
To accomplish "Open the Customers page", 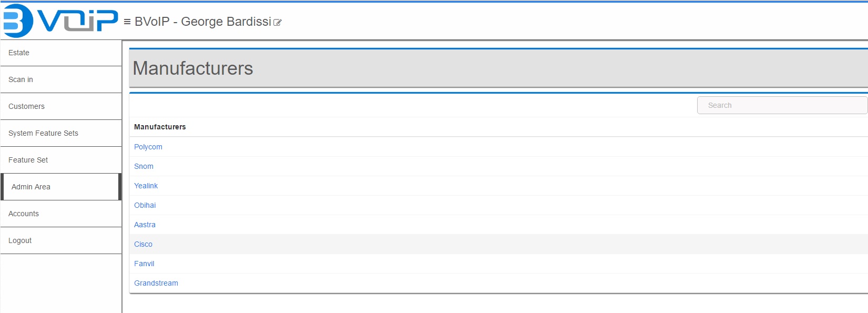I will (x=26, y=106).
